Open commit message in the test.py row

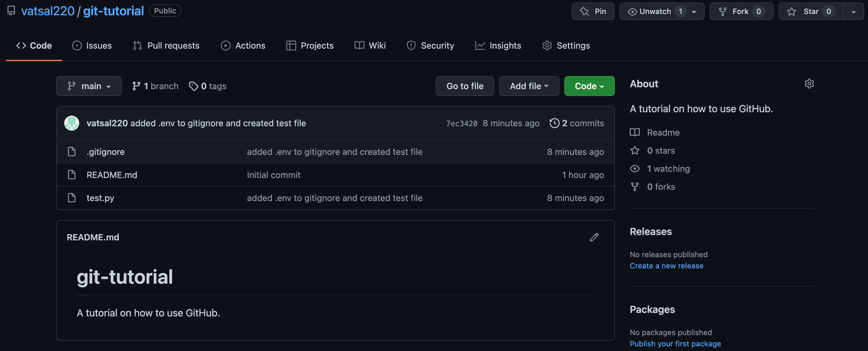(334, 198)
